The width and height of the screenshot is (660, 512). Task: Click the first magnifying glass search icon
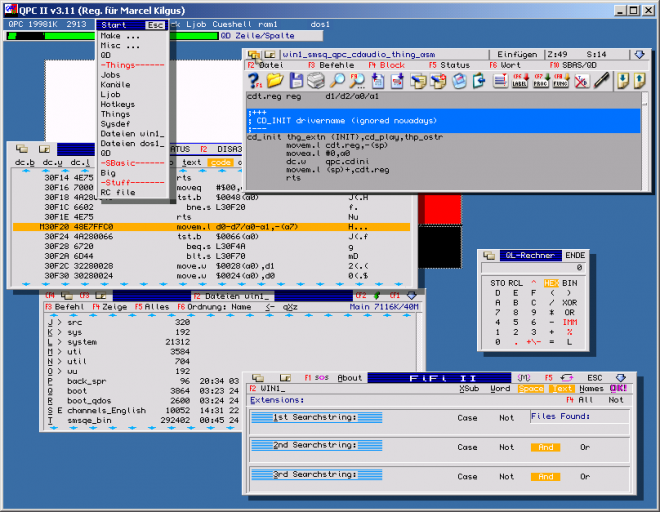(338, 81)
